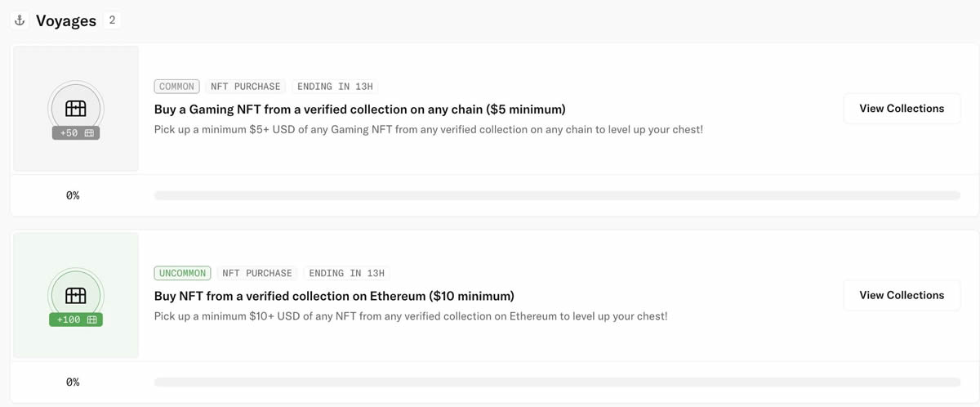Click the Voyages section heading

point(66,21)
